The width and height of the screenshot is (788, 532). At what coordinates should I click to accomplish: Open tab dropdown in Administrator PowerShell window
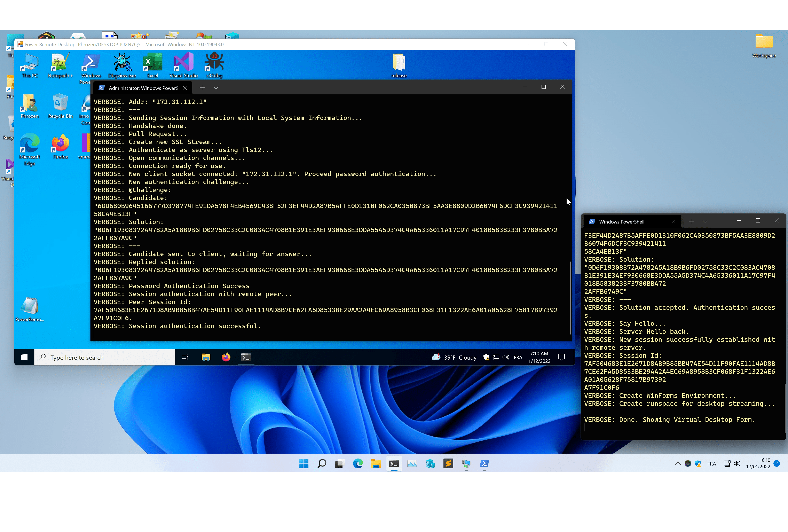tap(216, 88)
